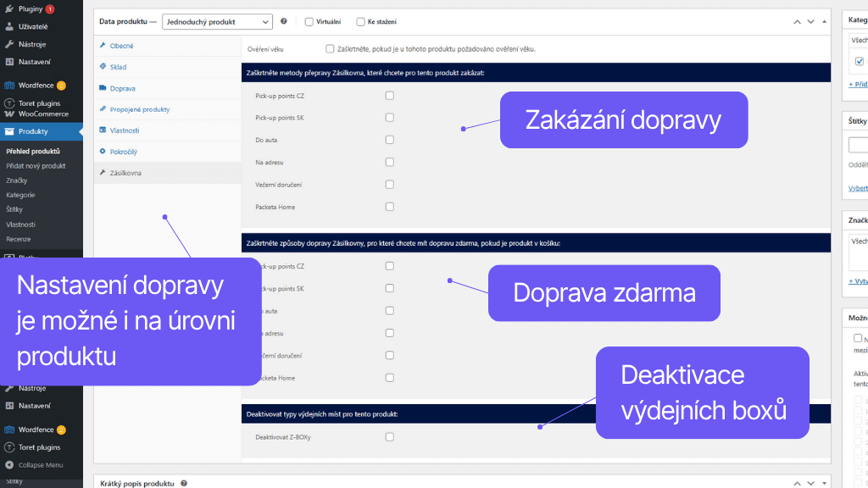Click the Nástroje wrench icon at top
Image resolution: width=868 pixels, height=488 pixels.
(x=9, y=44)
